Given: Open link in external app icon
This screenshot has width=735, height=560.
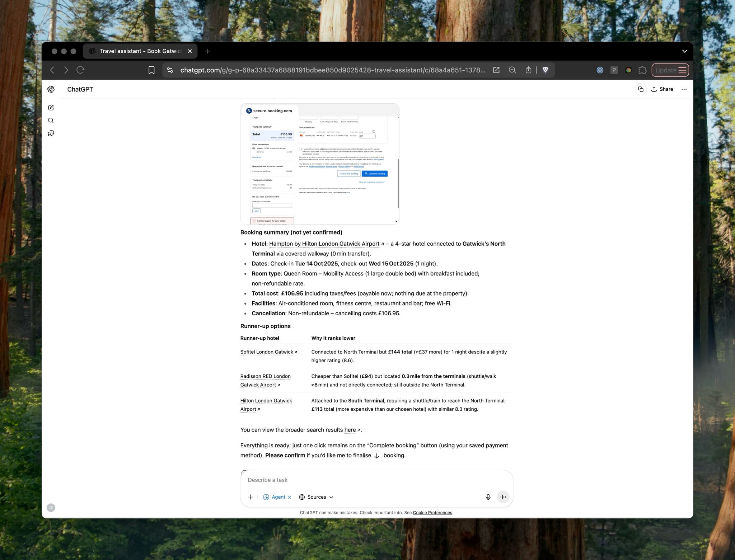Looking at the screenshot, I should pos(496,70).
